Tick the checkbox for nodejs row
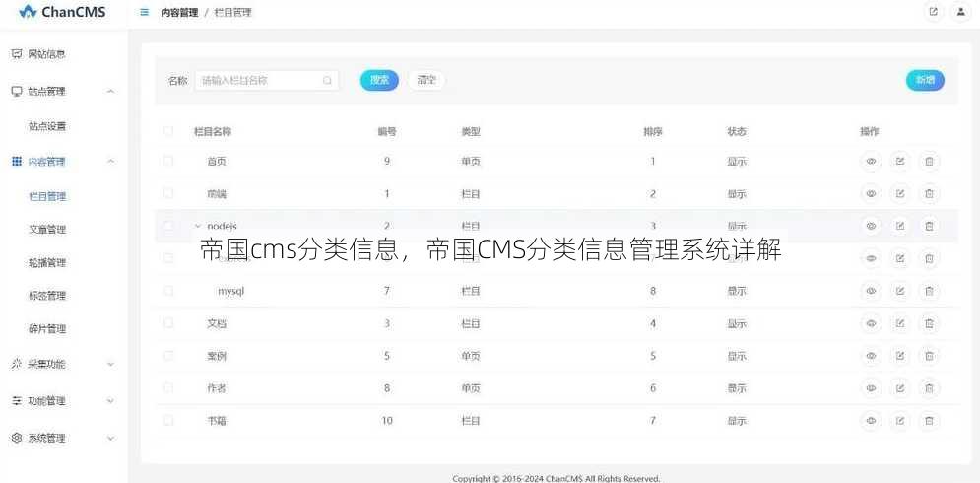This screenshot has width=980, height=483. point(167,226)
